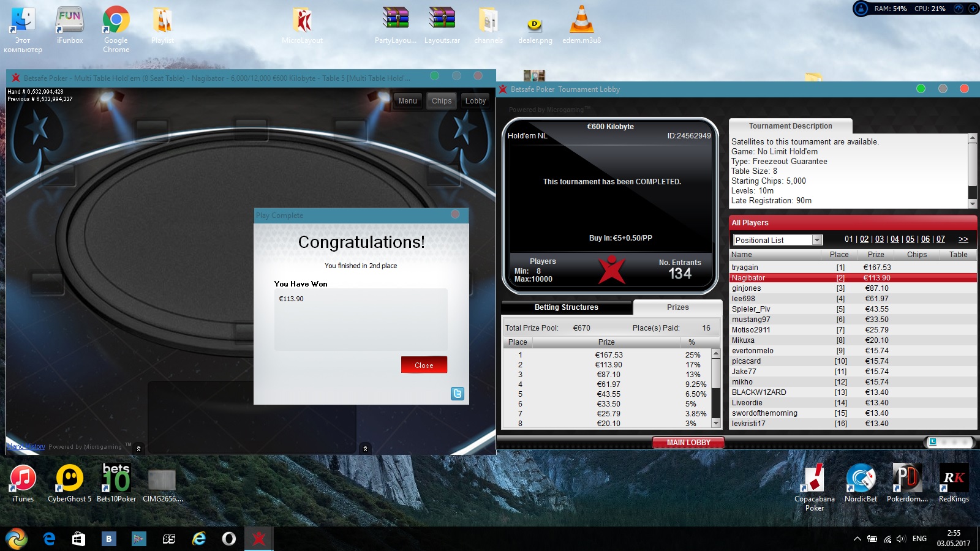Show hidden tray icons chevron
This screenshot has width=980, height=551.
[x=857, y=539]
